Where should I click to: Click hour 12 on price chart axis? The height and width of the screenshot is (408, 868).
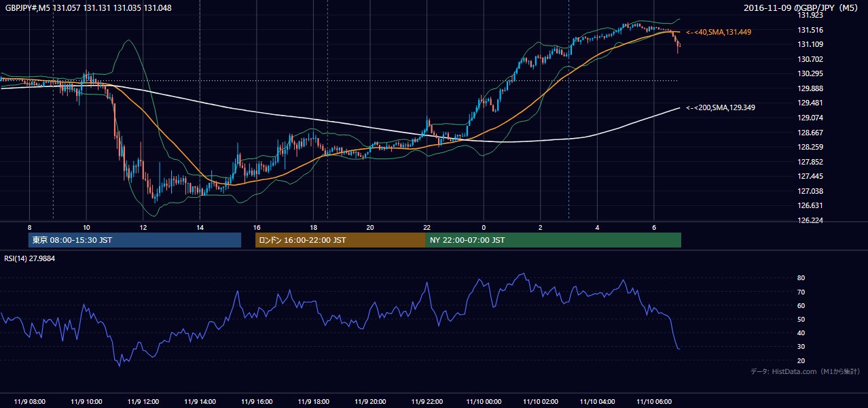click(143, 227)
